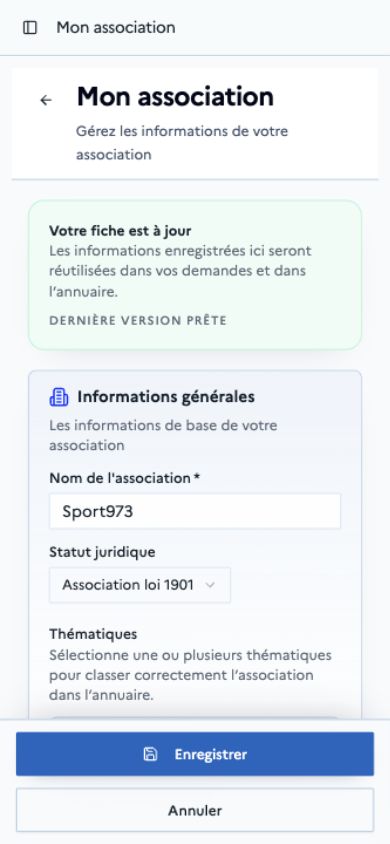
Task: Click the Thématiques helper description text
Action: coord(190,676)
